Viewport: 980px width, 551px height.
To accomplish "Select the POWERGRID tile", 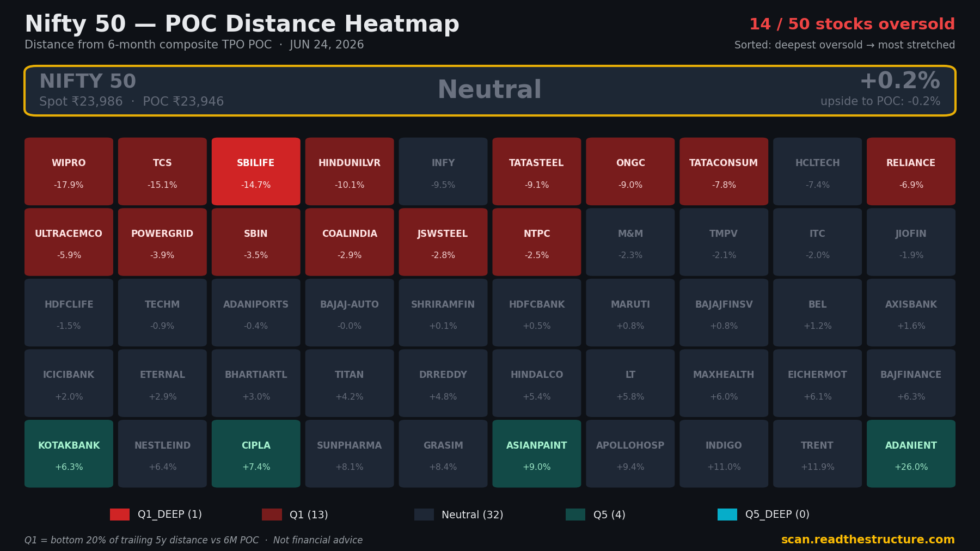I will tap(162, 242).
